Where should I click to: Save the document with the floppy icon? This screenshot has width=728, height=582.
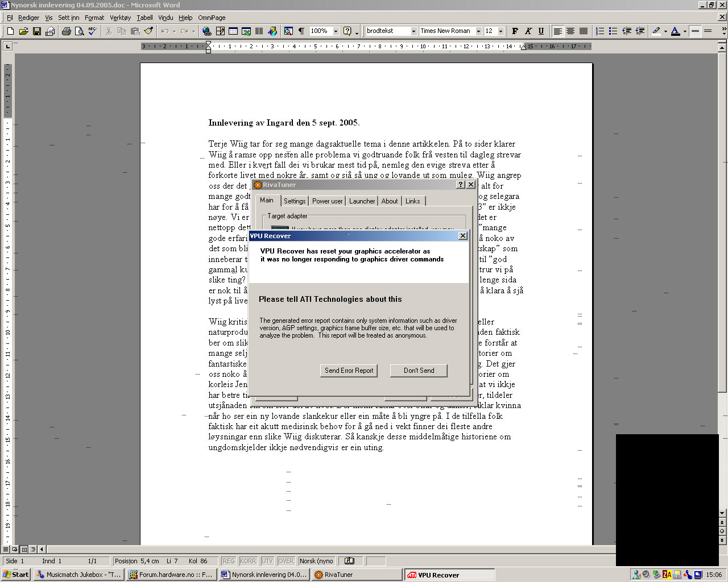[37, 31]
